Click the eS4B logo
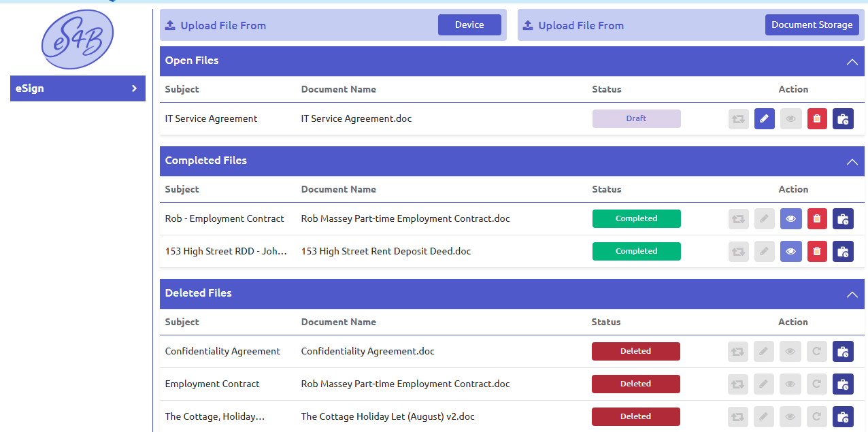Image resolution: width=868 pixels, height=432 pixels. click(x=78, y=39)
